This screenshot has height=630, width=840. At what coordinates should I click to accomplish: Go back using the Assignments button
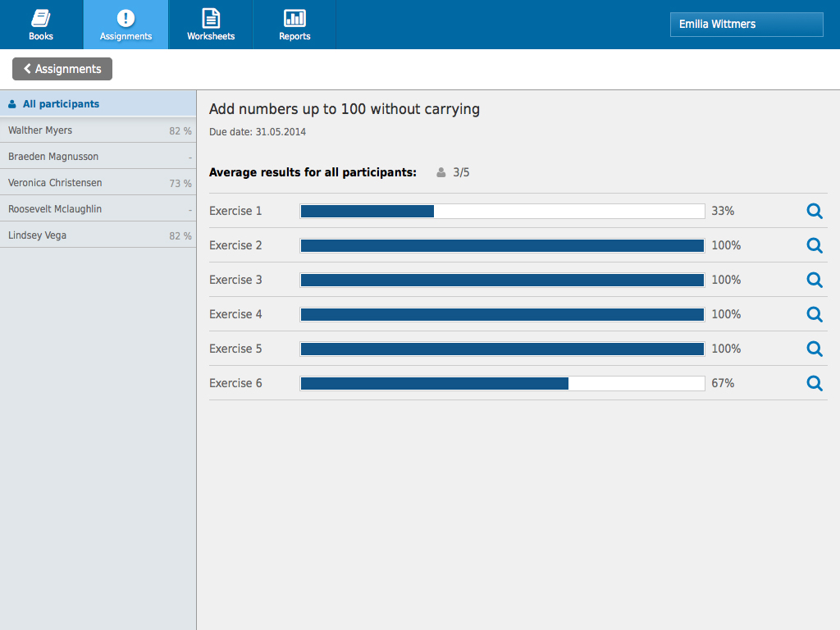pyautogui.click(x=62, y=69)
